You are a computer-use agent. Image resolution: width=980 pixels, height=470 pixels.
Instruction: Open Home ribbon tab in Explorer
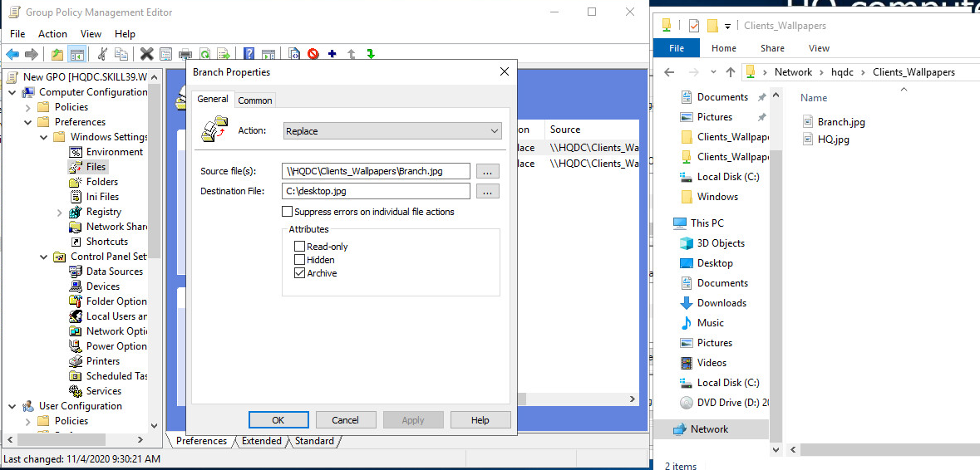(x=724, y=48)
